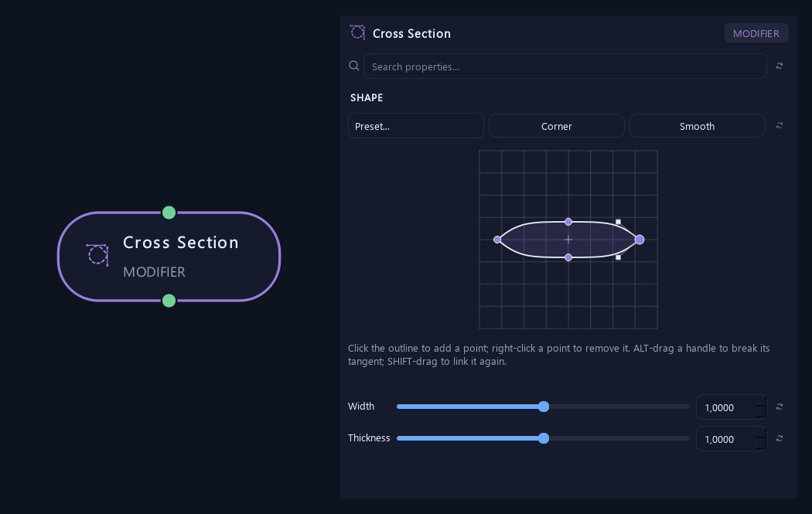Click the node's top green input port
The width and height of the screenshot is (812, 514).
[x=169, y=213]
